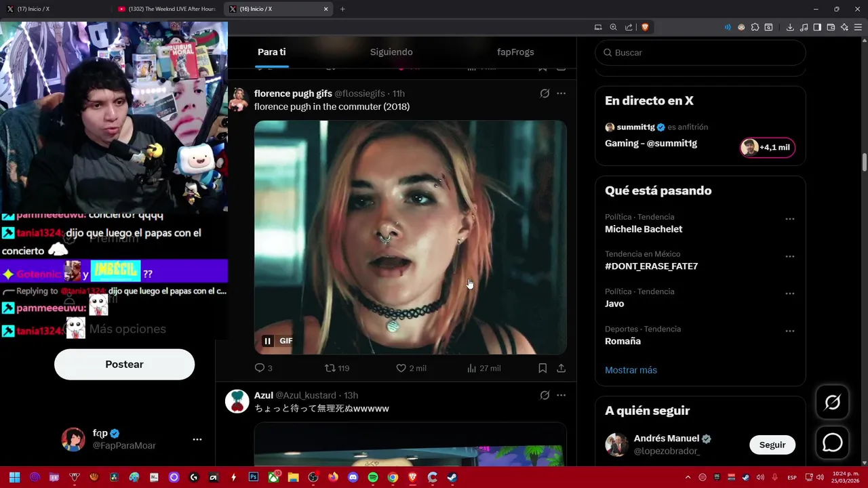Open Brave Leo AI sparkle icon
The image size is (868, 488).
click(844, 27)
